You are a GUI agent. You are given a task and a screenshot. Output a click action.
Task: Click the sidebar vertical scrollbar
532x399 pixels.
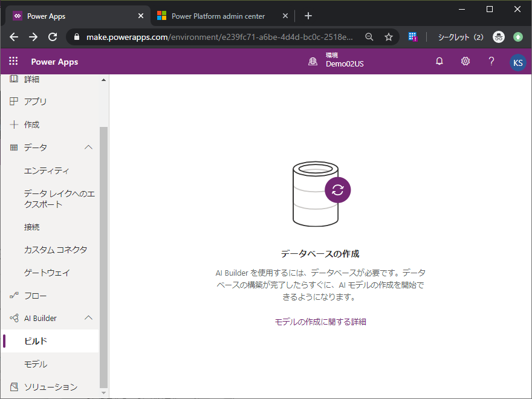(103, 254)
